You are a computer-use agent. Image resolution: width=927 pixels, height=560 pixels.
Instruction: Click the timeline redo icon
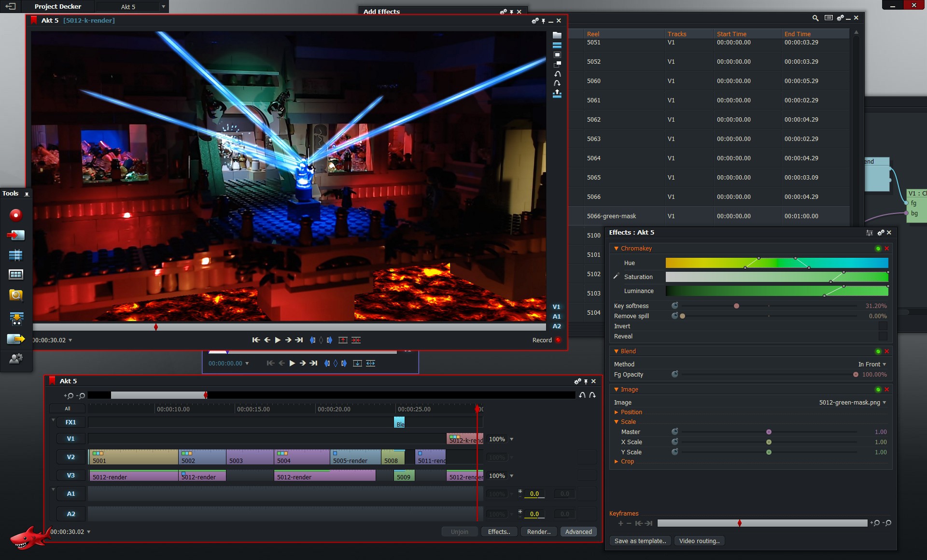tap(592, 395)
